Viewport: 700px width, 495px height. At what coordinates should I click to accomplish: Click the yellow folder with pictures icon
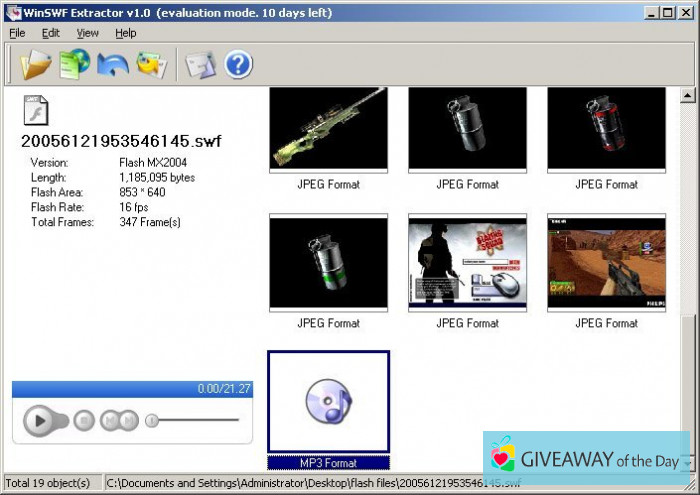coord(151,65)
